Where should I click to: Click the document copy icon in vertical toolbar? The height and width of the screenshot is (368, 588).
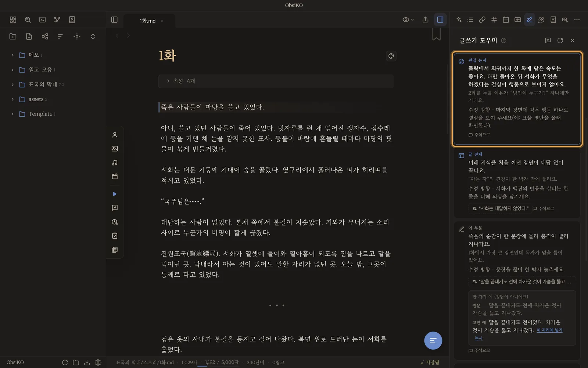[x=115, y=250]
